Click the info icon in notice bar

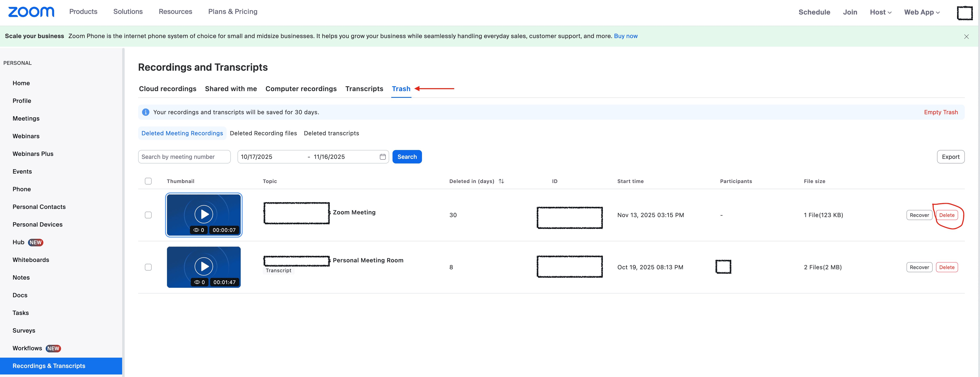(145, 112)
